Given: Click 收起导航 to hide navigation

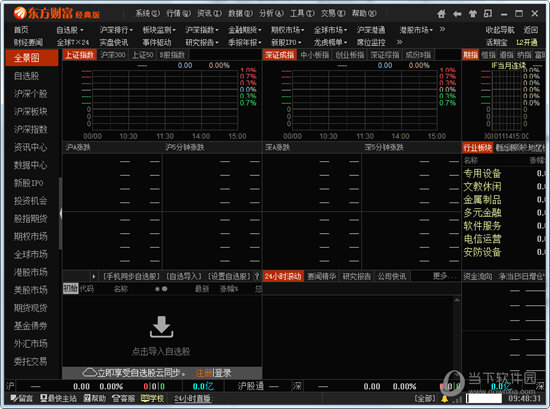Looking at the screenshot, I should point(500,30).
